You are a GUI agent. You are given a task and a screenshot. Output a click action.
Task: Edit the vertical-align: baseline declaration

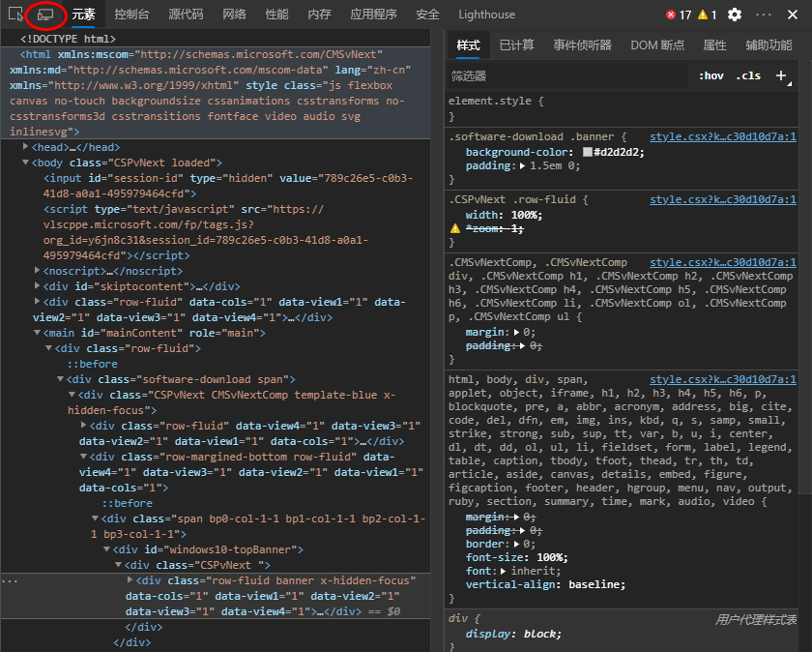[545, 584]
